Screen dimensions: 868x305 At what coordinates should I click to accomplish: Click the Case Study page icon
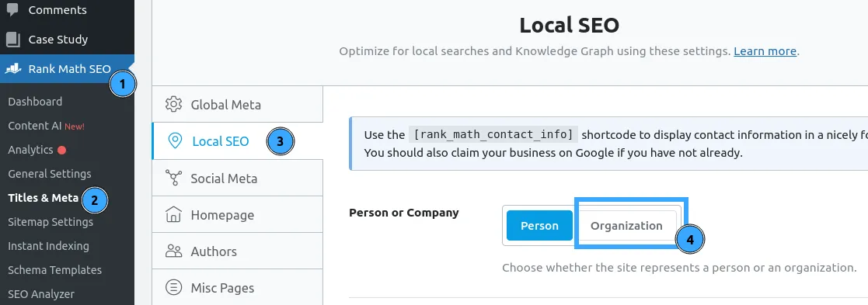pos(12,40)
